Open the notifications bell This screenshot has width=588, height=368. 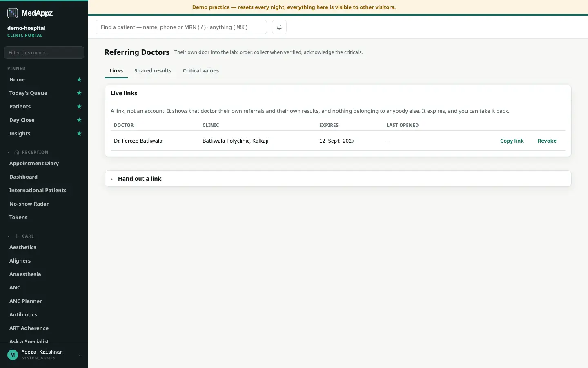point(279,27)
